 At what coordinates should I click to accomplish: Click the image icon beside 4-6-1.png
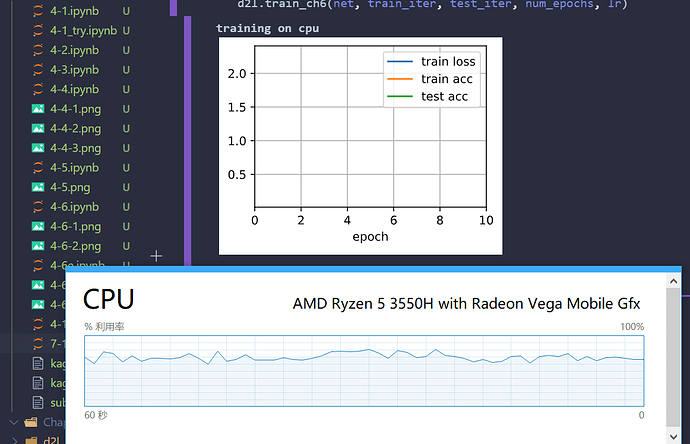click(38, 226)
